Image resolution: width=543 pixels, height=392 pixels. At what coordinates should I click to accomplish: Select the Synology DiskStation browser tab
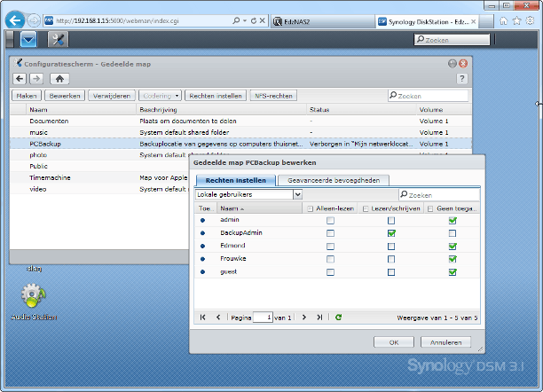[428, 21]
